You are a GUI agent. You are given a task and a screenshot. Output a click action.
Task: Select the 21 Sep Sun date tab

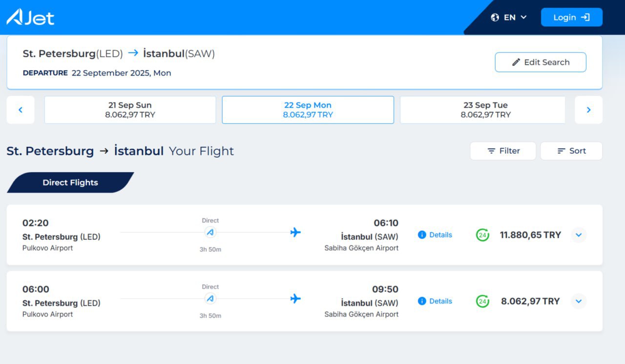point(130,110)
